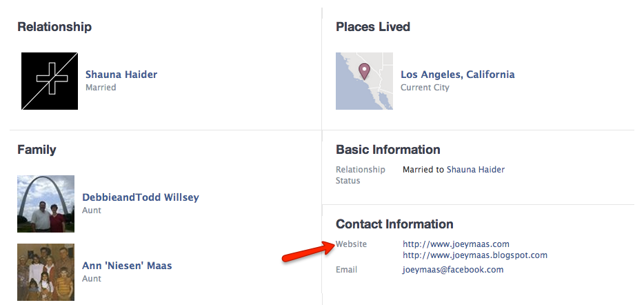The width and height of the screenshot is (644, 305).
Task: Open Shauna Haider link under Relationship heading
Action: (x=121, y=75)
